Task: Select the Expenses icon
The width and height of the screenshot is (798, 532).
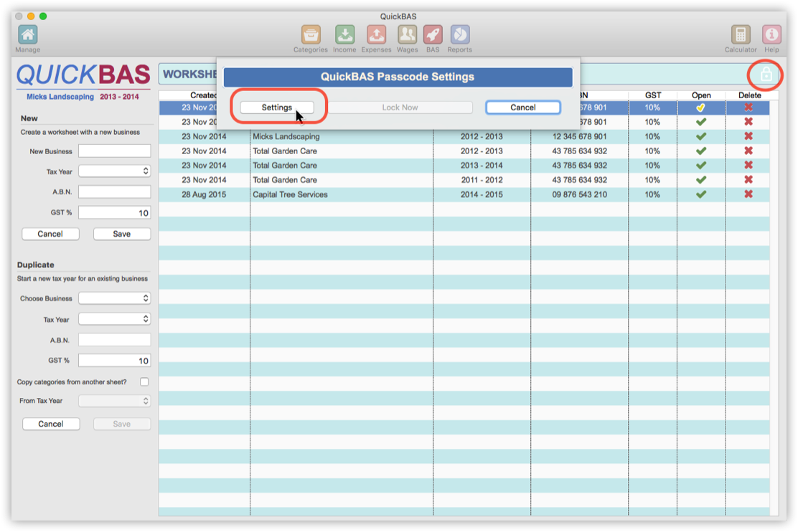Action: click(x=376, y=34)
